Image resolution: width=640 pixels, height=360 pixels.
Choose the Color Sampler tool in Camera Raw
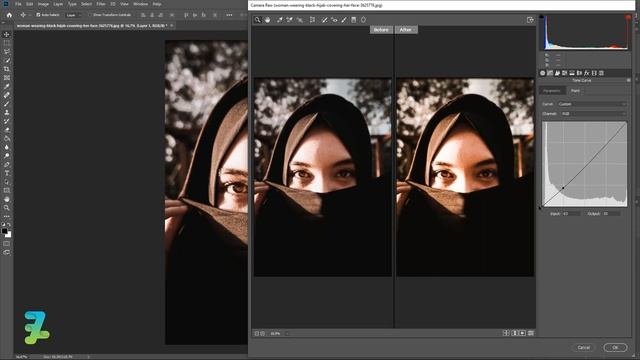[x=289, y=20]
